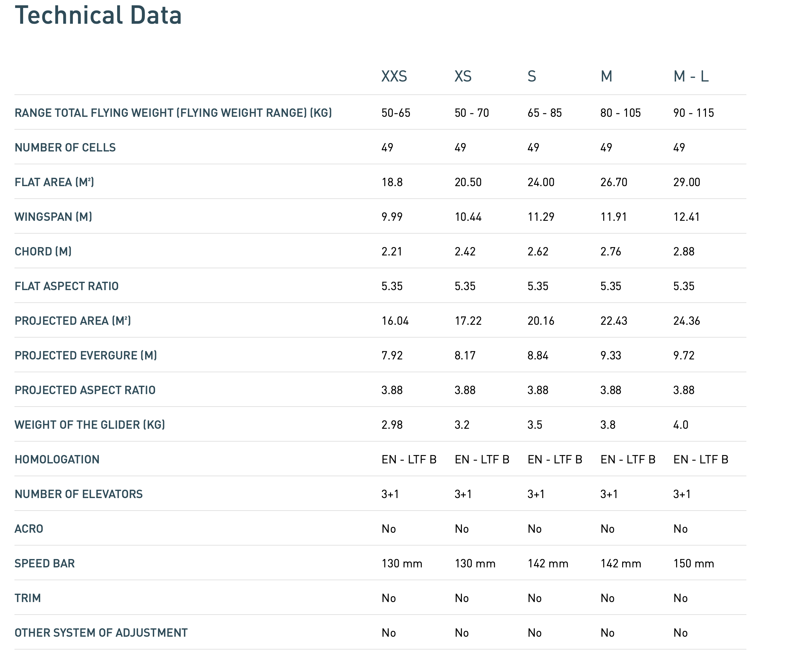Click the Number of Cells row label

65,147
